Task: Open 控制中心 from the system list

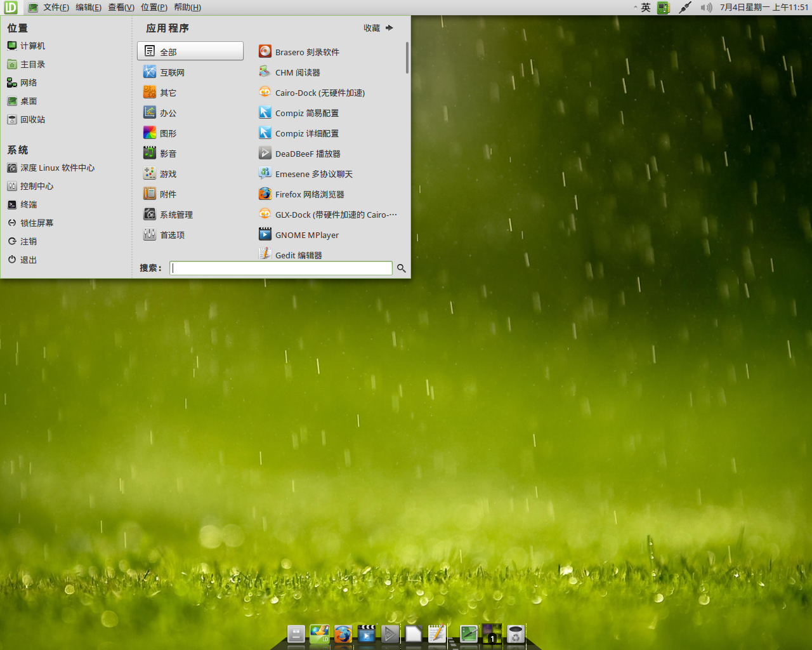Action: click(30, 186)
